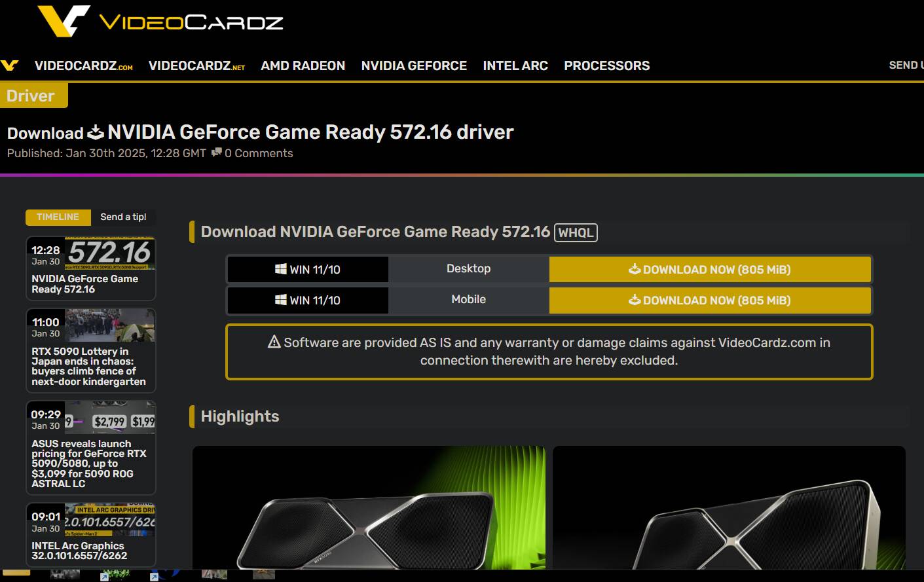This screenshot has height=582, width=924.
Task: Open the RTX 5090 Lottery Japan article
Action: point(88,366)
